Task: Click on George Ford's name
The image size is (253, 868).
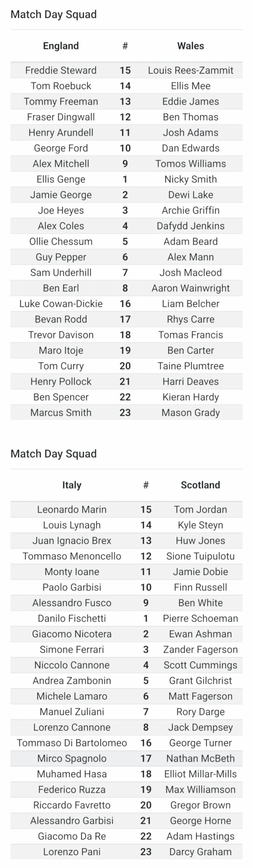Action: [61, 148]
